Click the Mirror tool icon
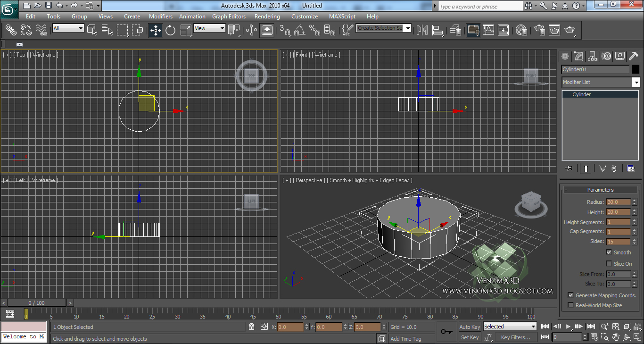The height and width of the screenshot is (344, 644). pyautogui.click(x=422, y=30)
